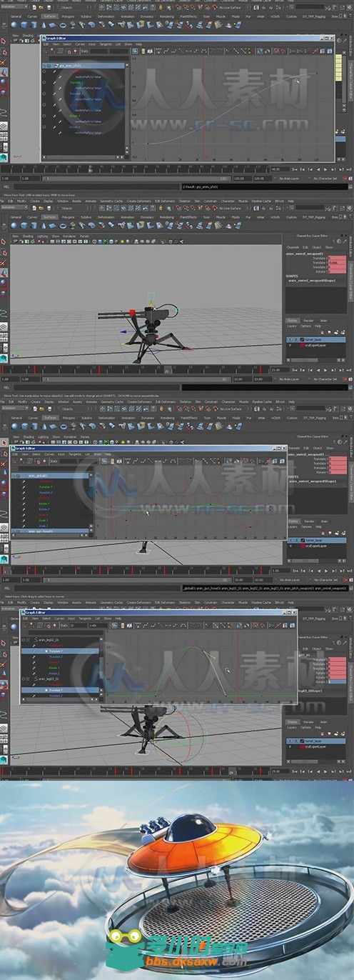This screenshot has height=980, width=354.
Task: Switch to Anim layer tab beside full turret viewport
Action: (x=324, y=321)
